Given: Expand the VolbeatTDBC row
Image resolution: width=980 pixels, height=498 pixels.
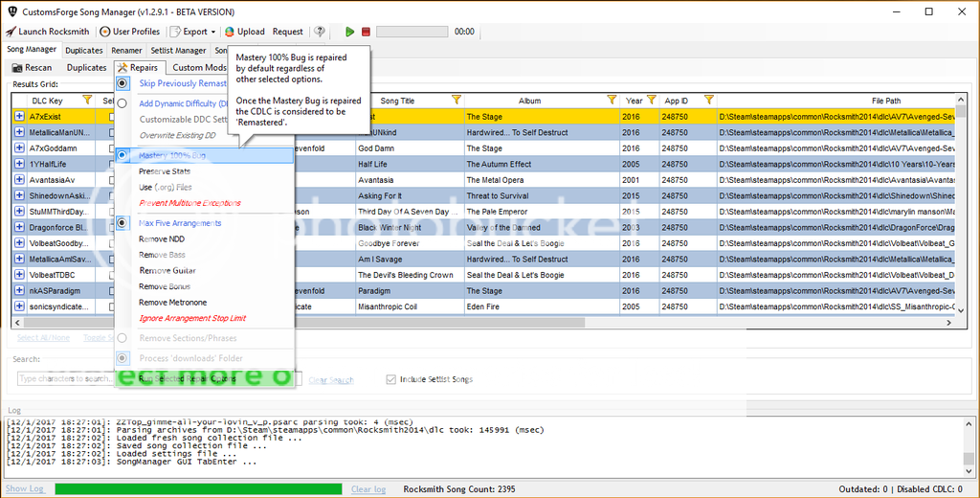Looking at the screenshot, I should click(19, 275).
